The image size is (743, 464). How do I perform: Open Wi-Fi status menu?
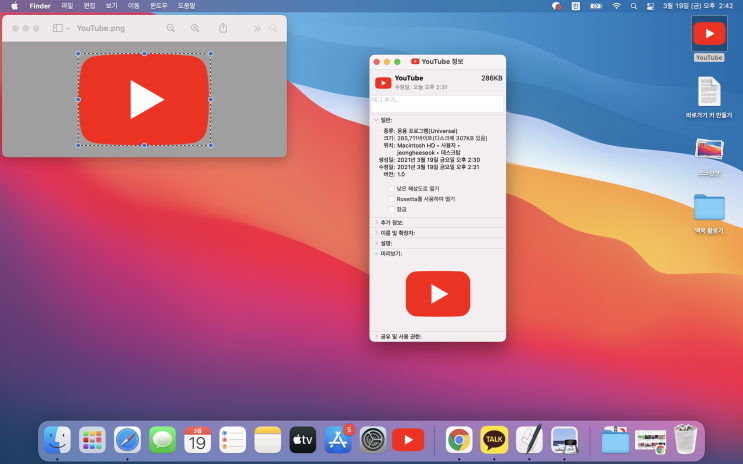click(616, 6)
